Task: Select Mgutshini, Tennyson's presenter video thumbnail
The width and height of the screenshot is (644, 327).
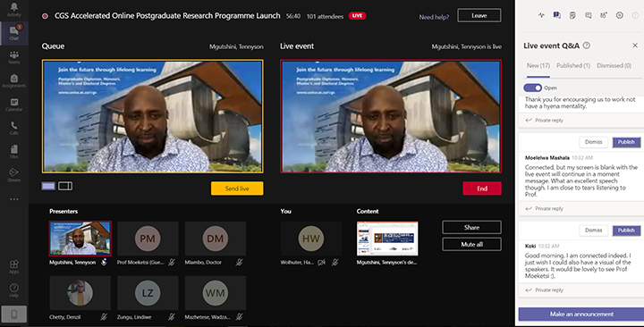Action: [x=80, y=239]
